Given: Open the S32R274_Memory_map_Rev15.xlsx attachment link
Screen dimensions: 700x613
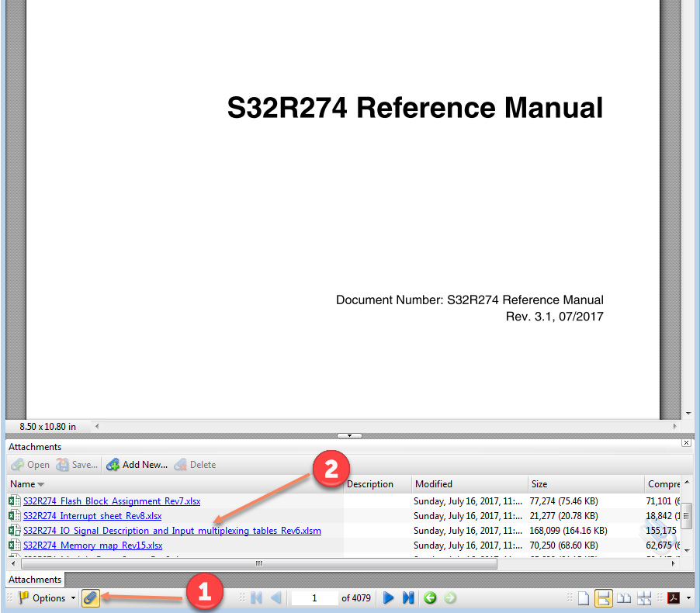Looking at the screenshot, I should click(92, 545).
